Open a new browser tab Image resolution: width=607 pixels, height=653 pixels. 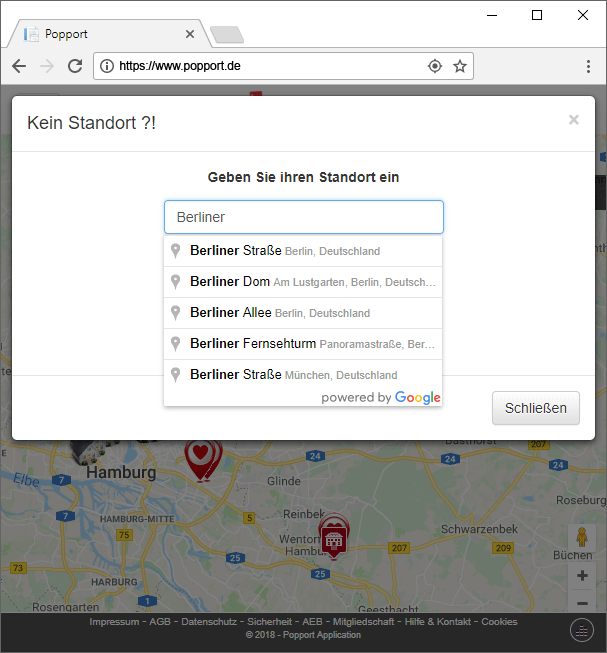click(227, 35)
